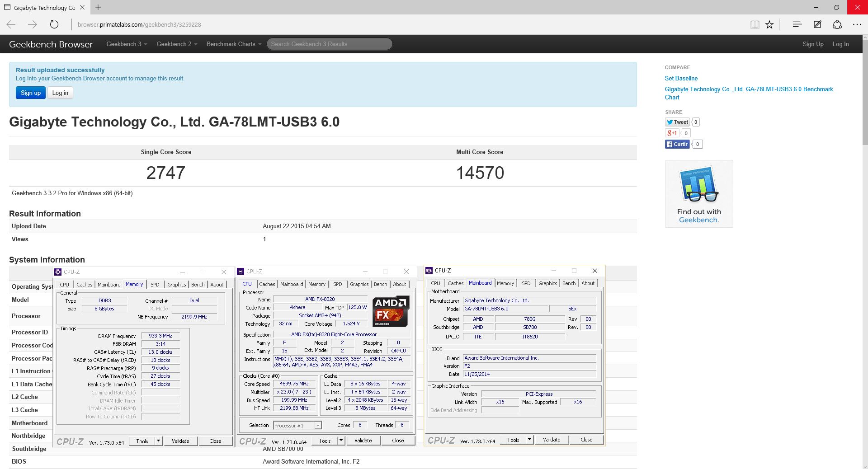
Task: Click the Google +1 share button
Action: coord(672,133)
